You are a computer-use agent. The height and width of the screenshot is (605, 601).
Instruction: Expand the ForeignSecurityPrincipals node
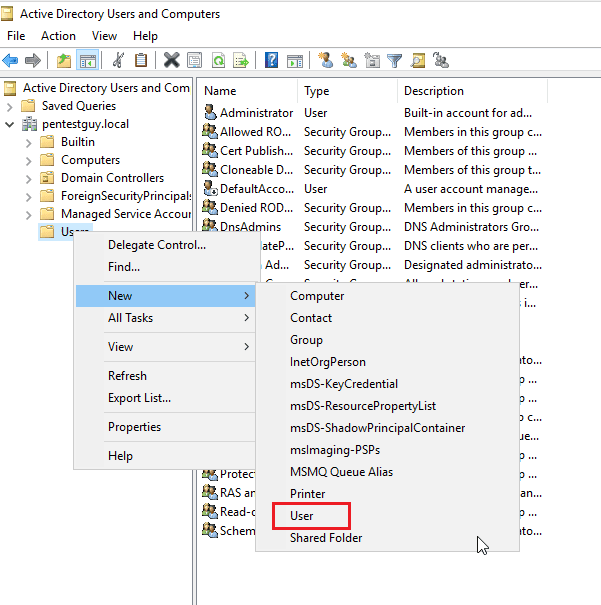pyautogui.click(x=29, y=197)
